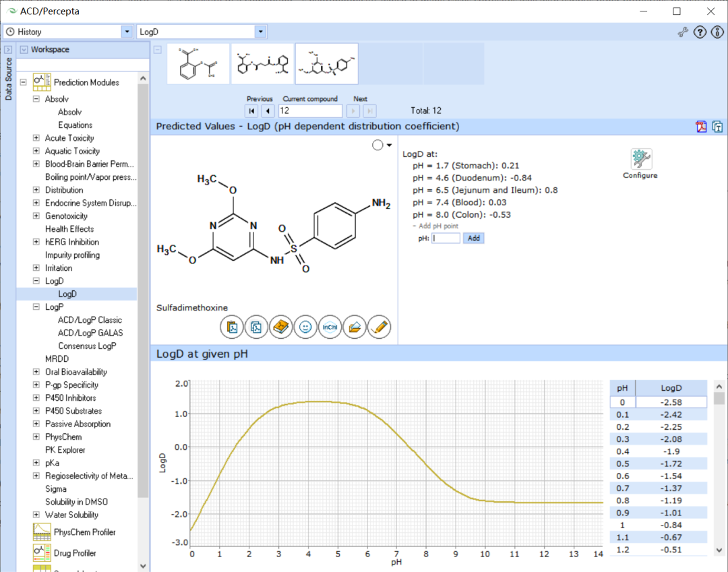
Task: Click the pH input field
Action: tap(446, 238)
